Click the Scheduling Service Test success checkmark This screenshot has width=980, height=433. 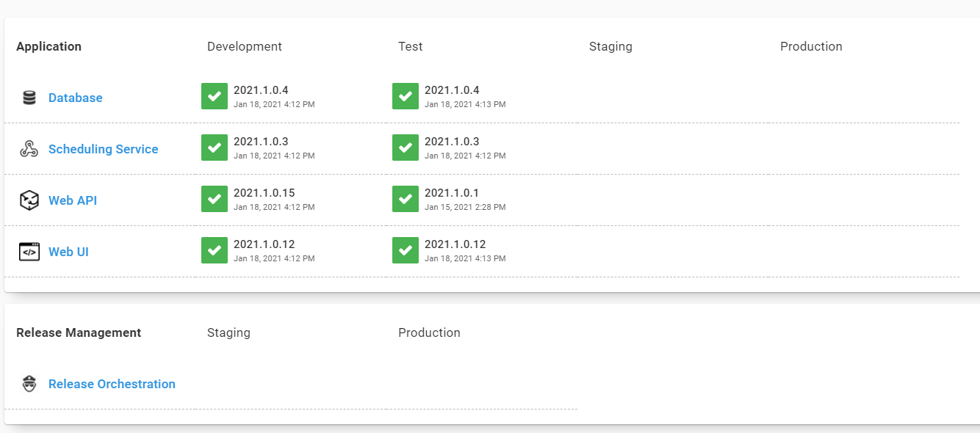pos(405,148)
